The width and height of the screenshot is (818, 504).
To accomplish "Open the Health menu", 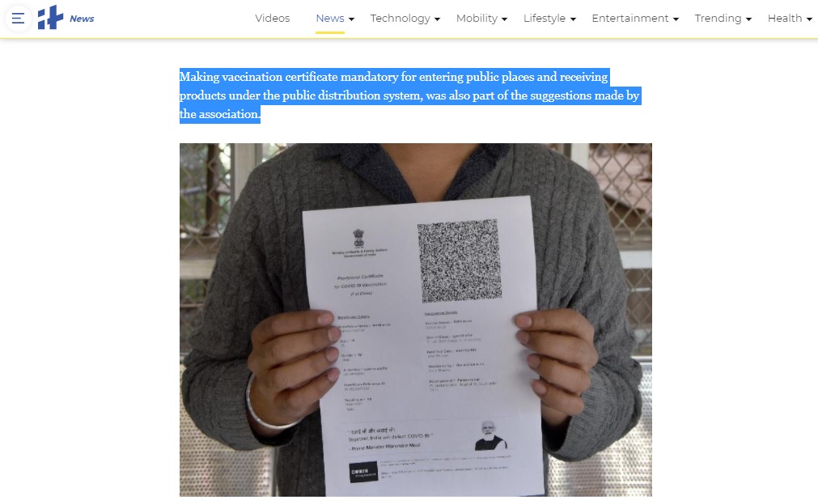I will [785, 19].
